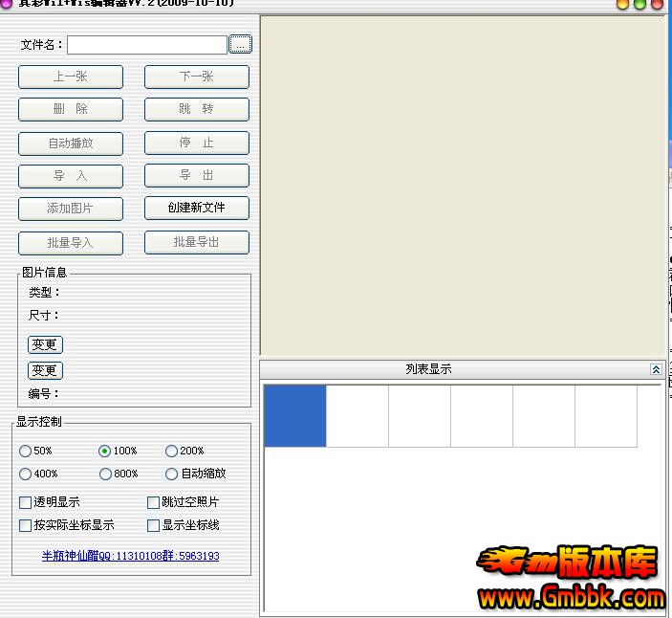Click 创建新文件 to create new file
Viewport: 672px width, 618px height.
[x=197, y=208]
